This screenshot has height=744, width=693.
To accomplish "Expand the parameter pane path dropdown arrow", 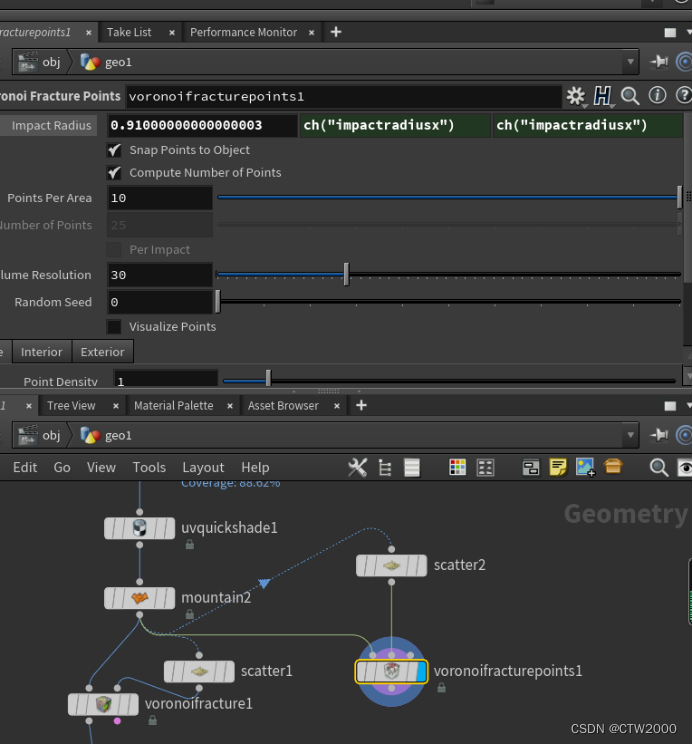I will 630,62.
